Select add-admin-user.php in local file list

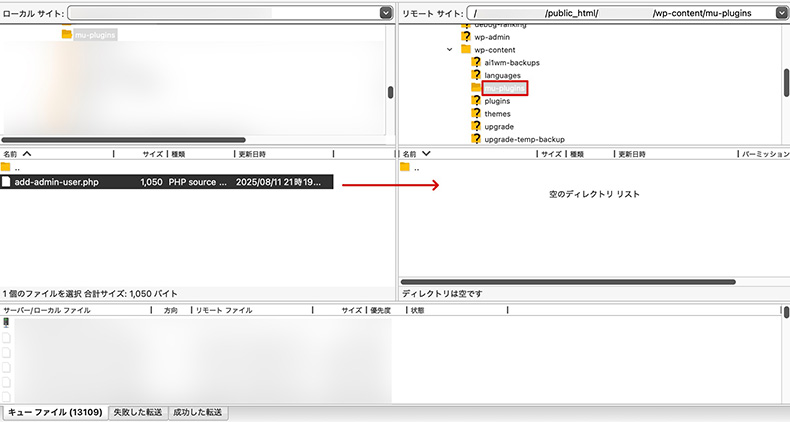(167, 182)
